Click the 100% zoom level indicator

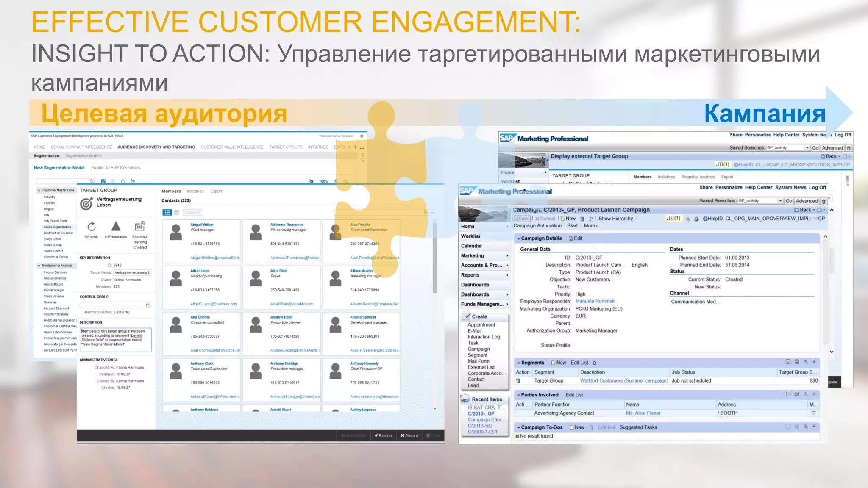(323, 181)
